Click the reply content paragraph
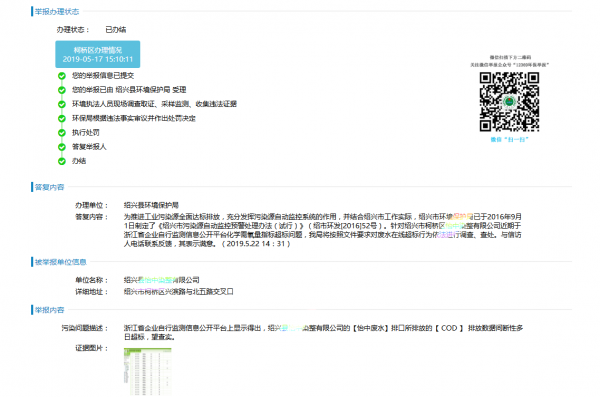This screenshot has height=397, width=600. point(323,230)
